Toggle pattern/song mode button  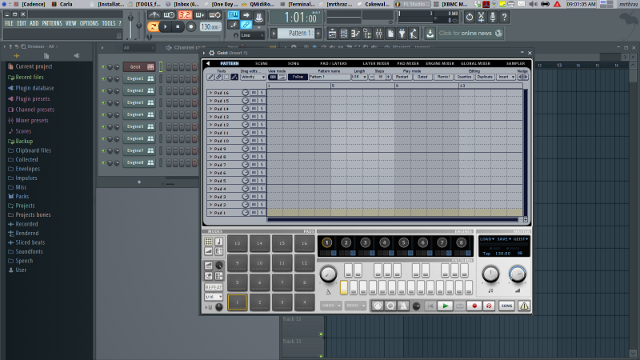(x=153, y=27)
